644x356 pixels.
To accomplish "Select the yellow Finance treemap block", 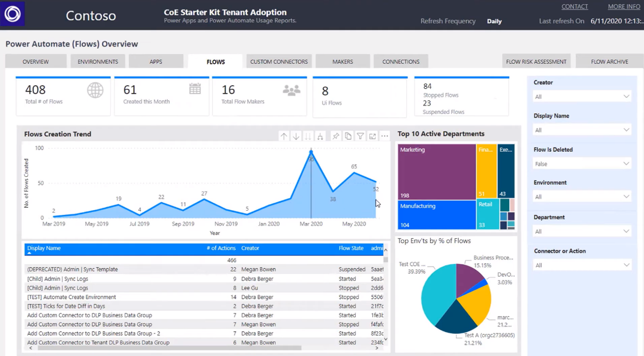I will pos(487,172).
